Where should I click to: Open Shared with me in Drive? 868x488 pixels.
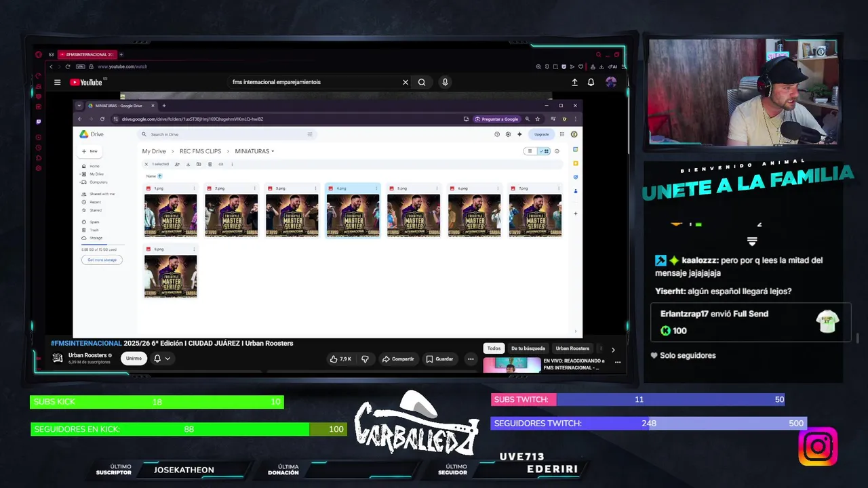coord(102,194)
